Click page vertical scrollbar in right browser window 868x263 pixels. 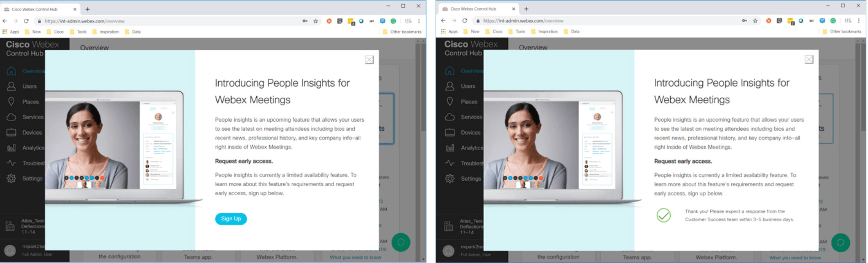[x=863, y=137]
